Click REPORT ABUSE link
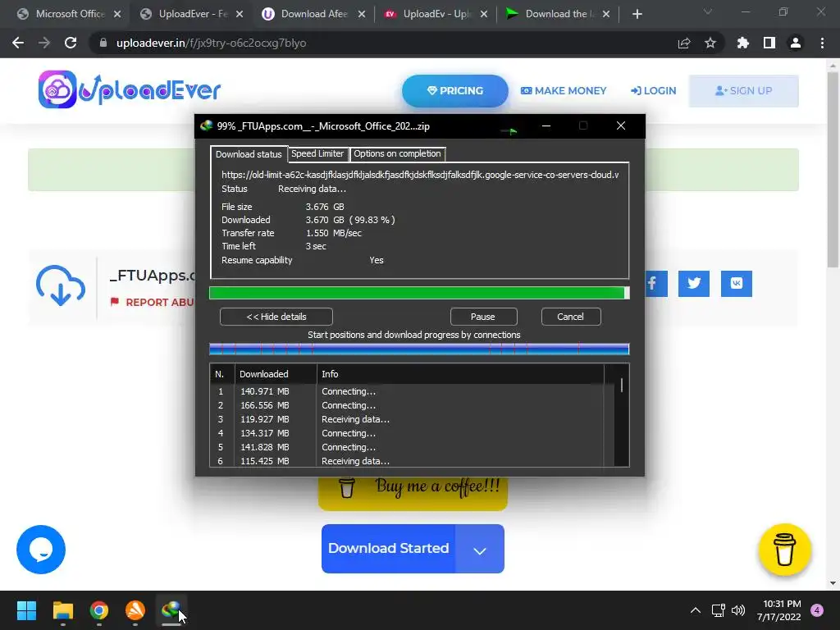 (152, 302)
